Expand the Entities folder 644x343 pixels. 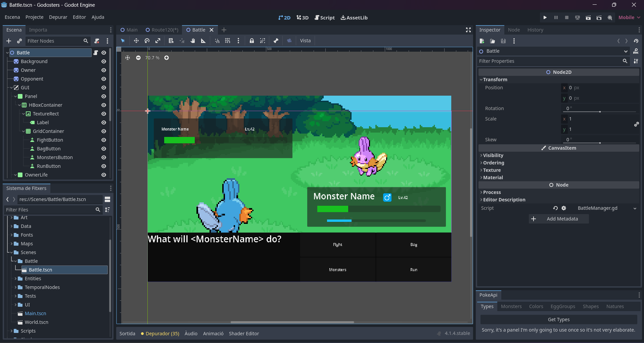click(x=15, y=279)
